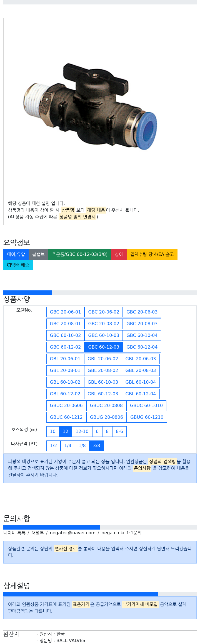Choose hose outer diameter 10
Image resolution: width=200 pixels, height=644 pixels.
(x=53, y=432)
